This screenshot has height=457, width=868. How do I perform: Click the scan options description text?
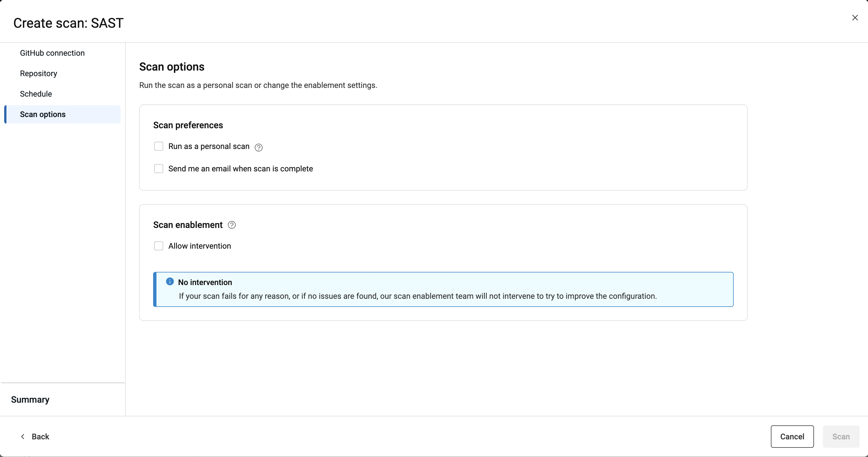258,85
